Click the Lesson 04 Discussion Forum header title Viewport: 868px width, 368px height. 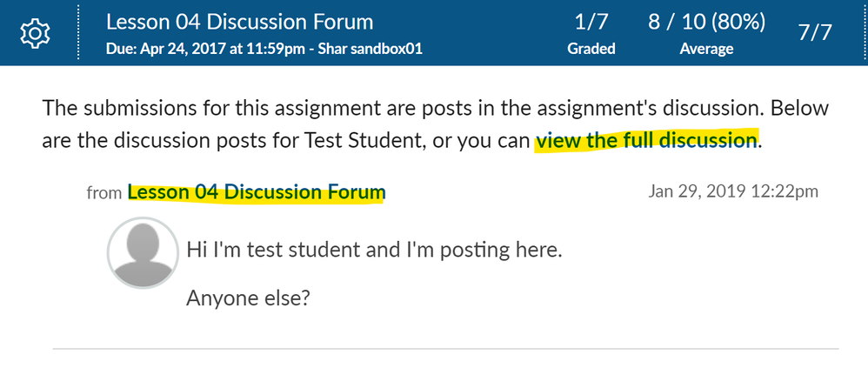(x=240, y=22)
